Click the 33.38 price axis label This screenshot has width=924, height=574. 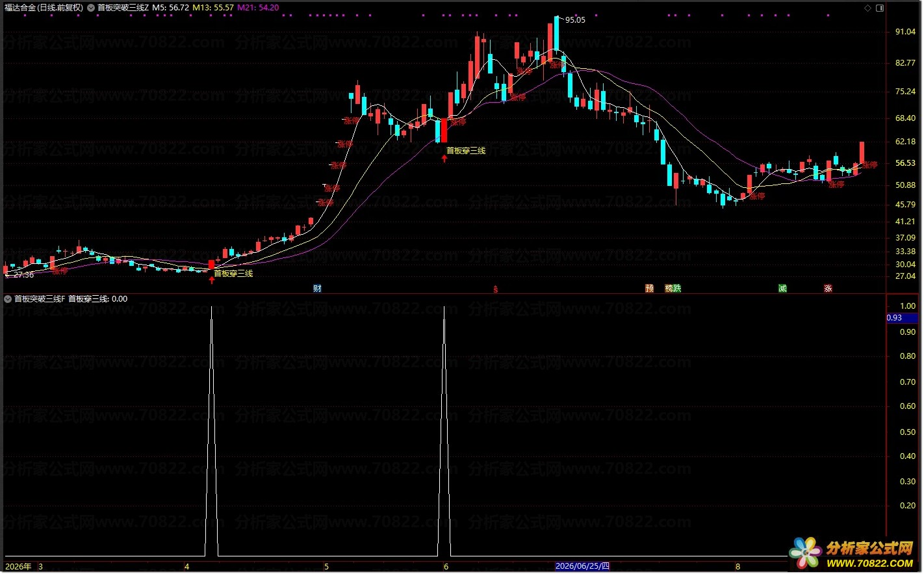[905, 252]
